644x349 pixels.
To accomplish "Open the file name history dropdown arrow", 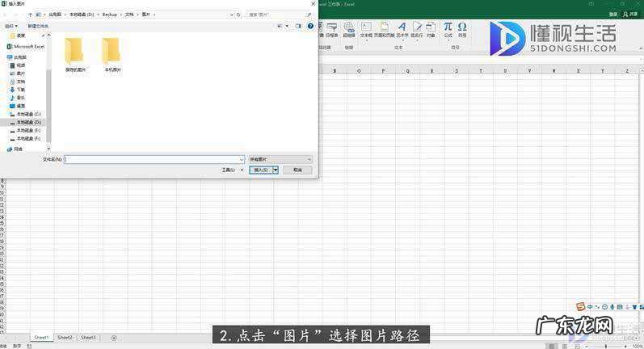I will pos(242,159).
